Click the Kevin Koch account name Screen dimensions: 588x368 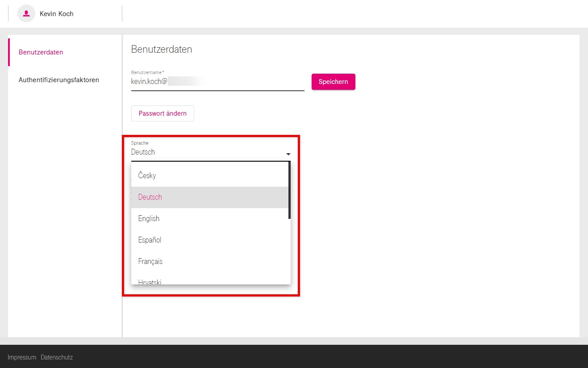56,14
